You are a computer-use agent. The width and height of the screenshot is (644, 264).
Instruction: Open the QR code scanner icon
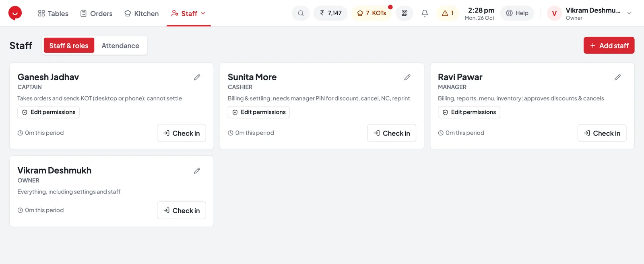405,13
